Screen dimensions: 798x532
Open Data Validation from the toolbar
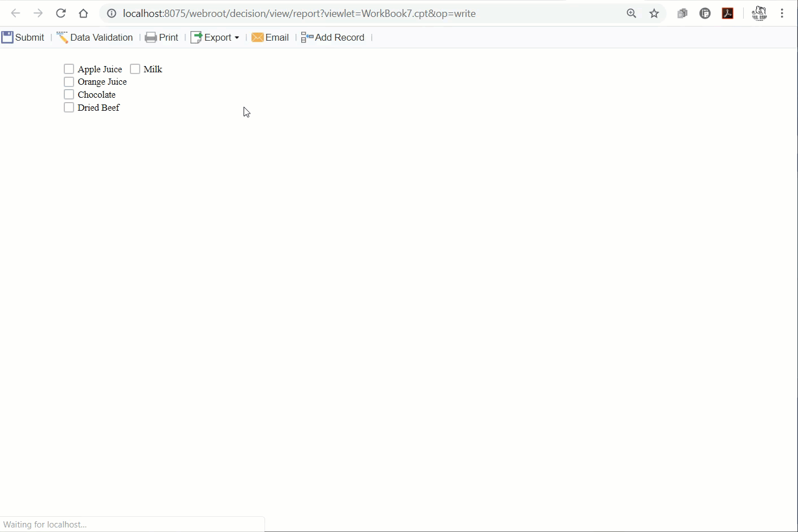point(95,37)
